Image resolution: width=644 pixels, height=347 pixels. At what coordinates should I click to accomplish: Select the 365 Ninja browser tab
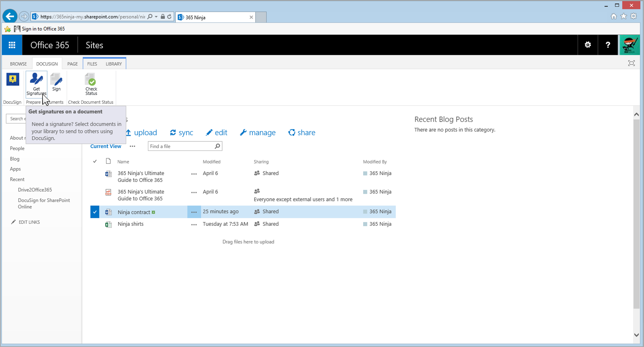(x=215, y=17)
